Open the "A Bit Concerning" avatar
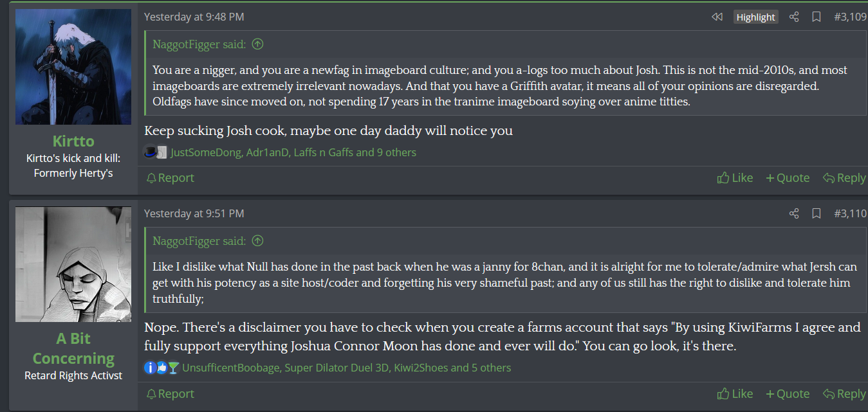868x412 pixels. [x=73, y=264]
